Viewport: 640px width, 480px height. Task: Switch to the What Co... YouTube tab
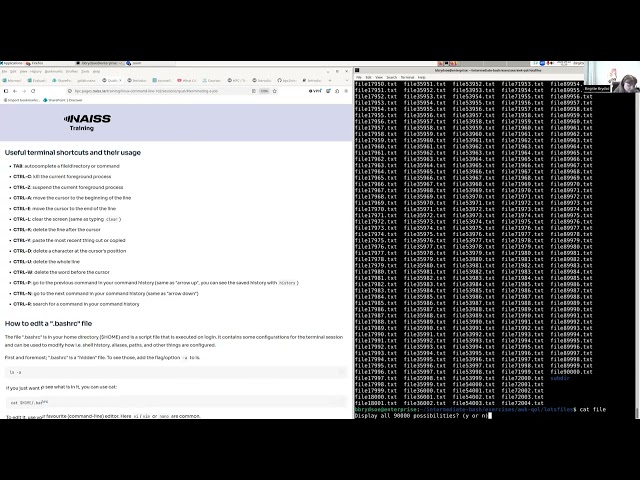(187, 80)
